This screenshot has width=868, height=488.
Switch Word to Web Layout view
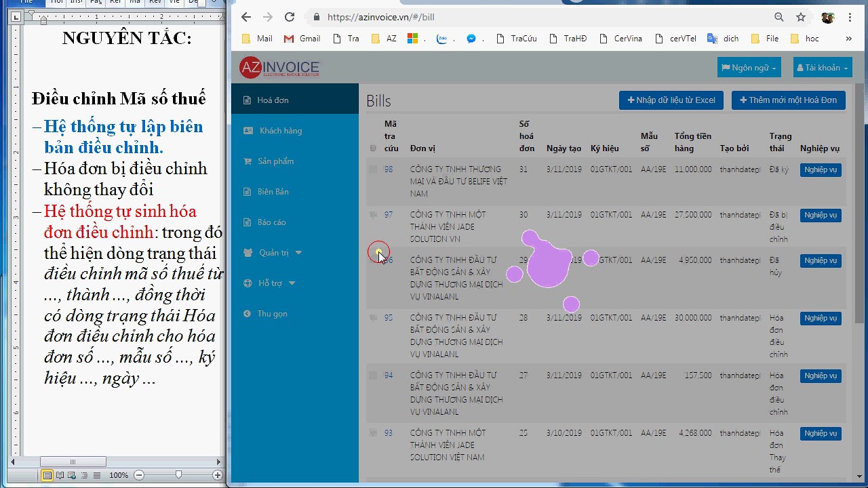tap(73, 475)
